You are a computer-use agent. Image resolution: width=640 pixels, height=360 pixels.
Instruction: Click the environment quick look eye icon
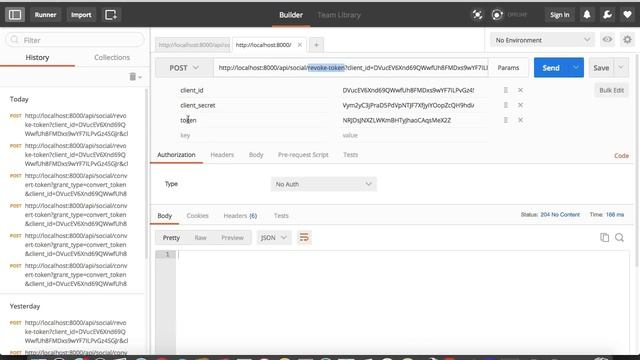coord(607,40)
